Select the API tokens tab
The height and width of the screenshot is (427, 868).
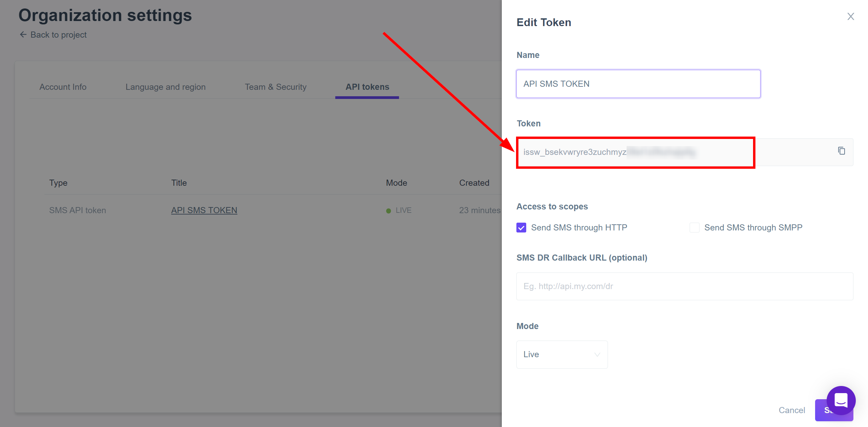coord(367,86)
